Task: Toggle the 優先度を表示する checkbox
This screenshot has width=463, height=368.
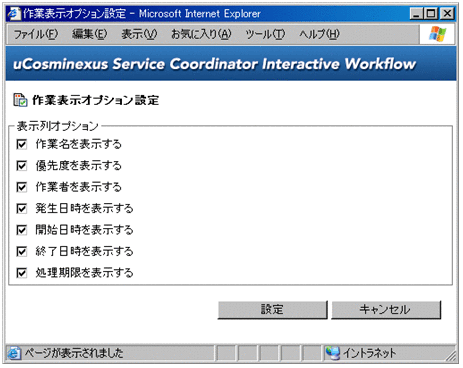Action: [22, 166]
